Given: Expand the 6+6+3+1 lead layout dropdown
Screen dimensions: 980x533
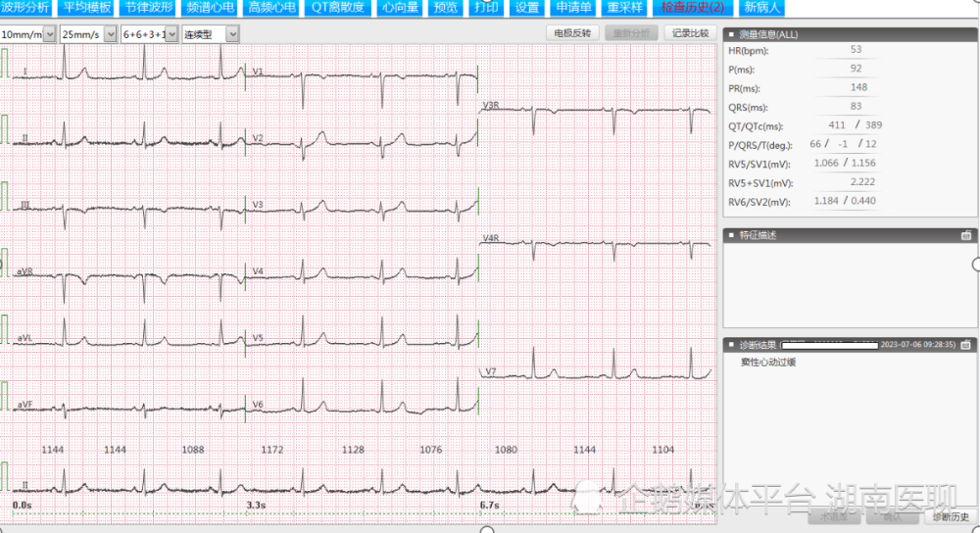Looking at the screenshot, I should pyautogui.click(x=171, y=34).
